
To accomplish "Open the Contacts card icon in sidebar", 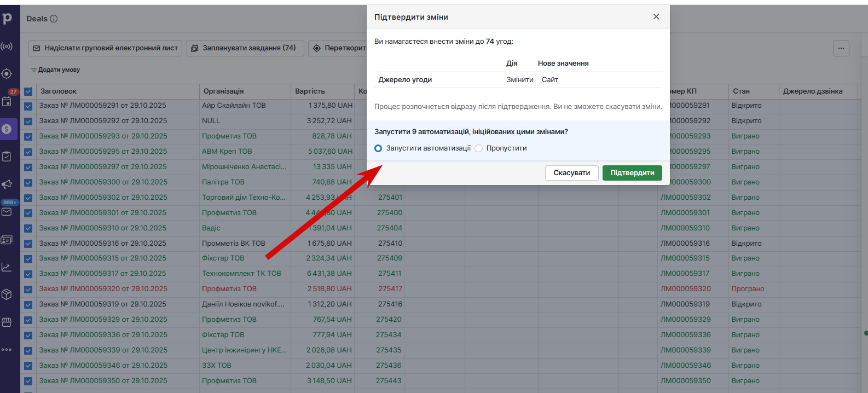I will pyautogui.click(x=7, y=240).
